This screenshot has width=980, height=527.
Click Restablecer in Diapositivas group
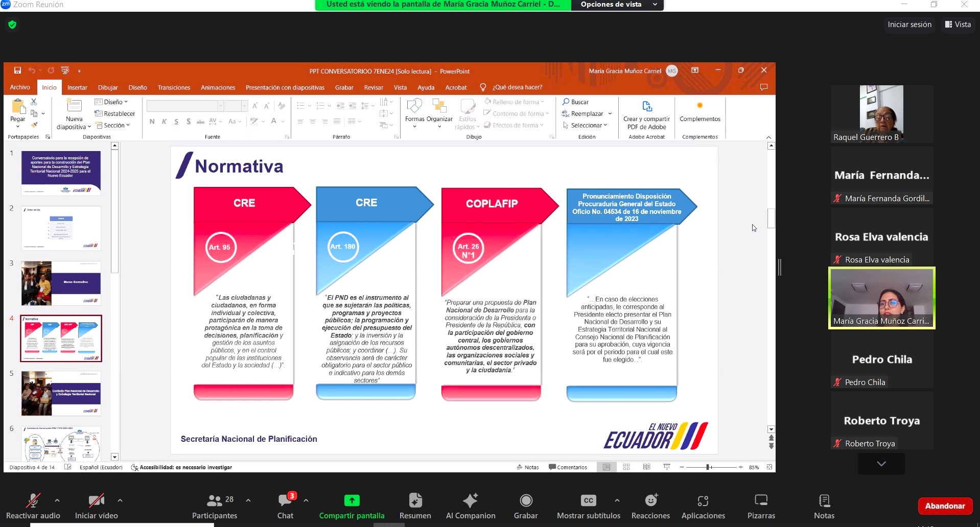point(115,113)
